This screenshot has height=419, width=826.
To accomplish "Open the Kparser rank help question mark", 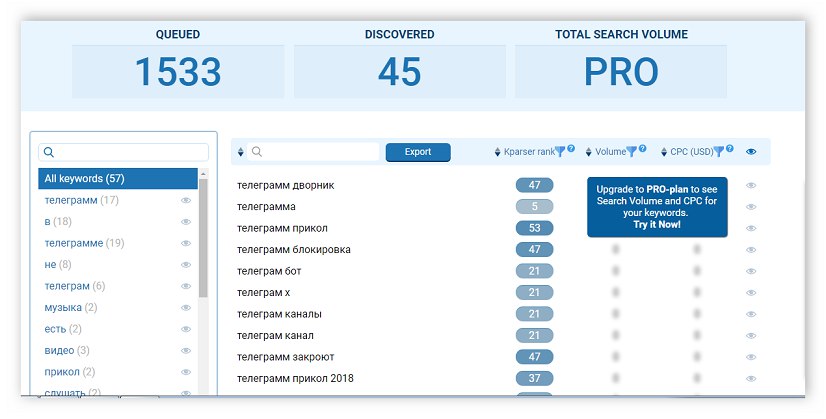I will tap(571, 149).
